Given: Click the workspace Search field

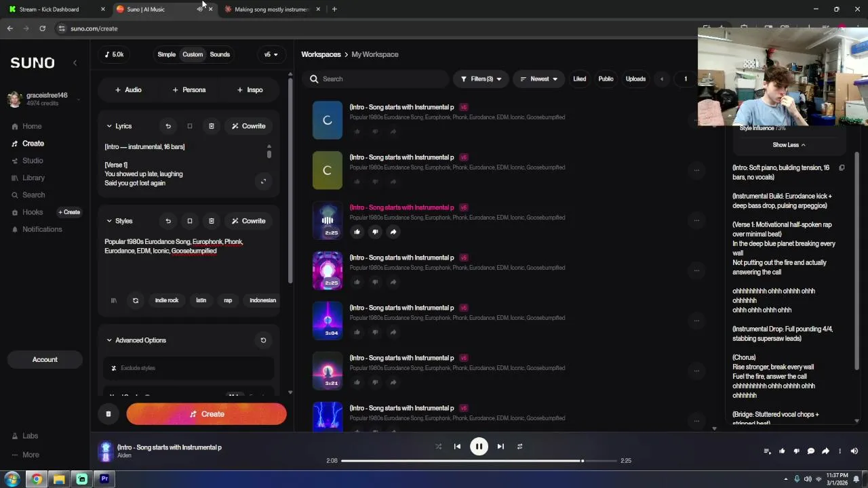Looking at the screenshot, I should pos(375,79).
